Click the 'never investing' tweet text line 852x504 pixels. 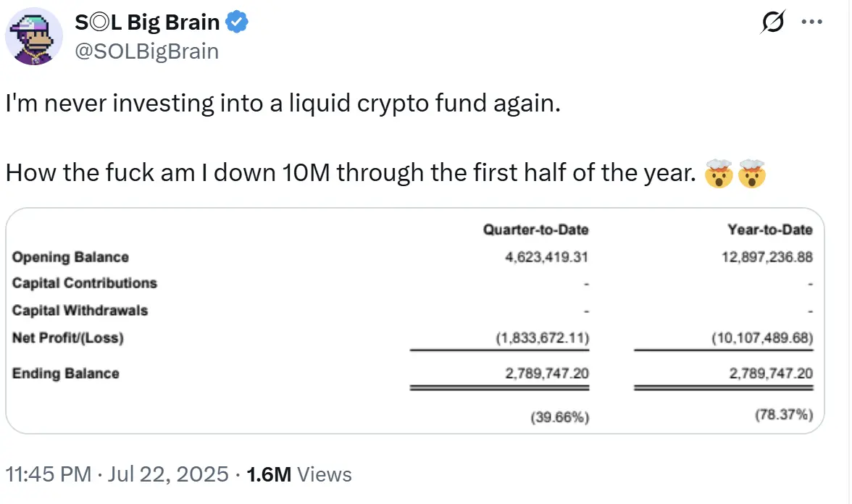point(283,104)
